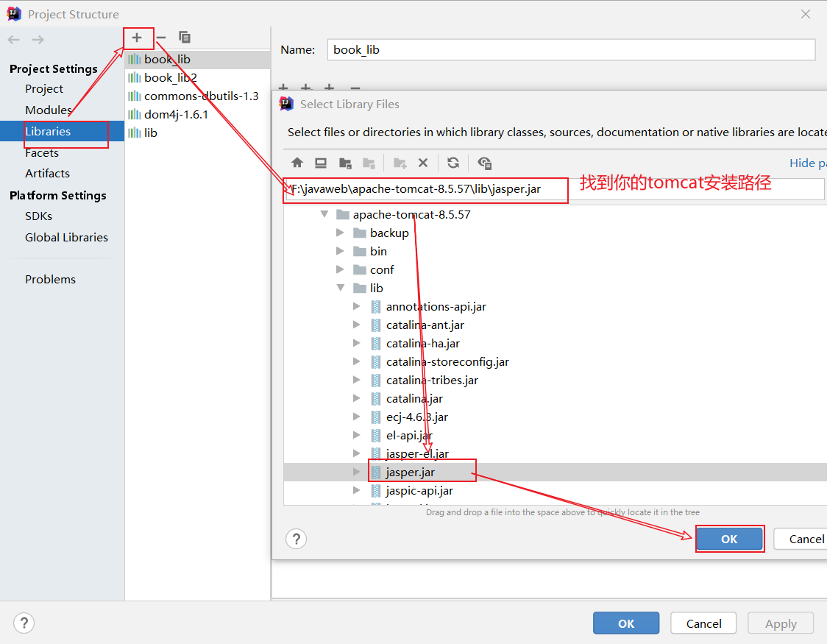
Task: Click OK in Select Library Files dialog
Action: [x=729, y=539]
